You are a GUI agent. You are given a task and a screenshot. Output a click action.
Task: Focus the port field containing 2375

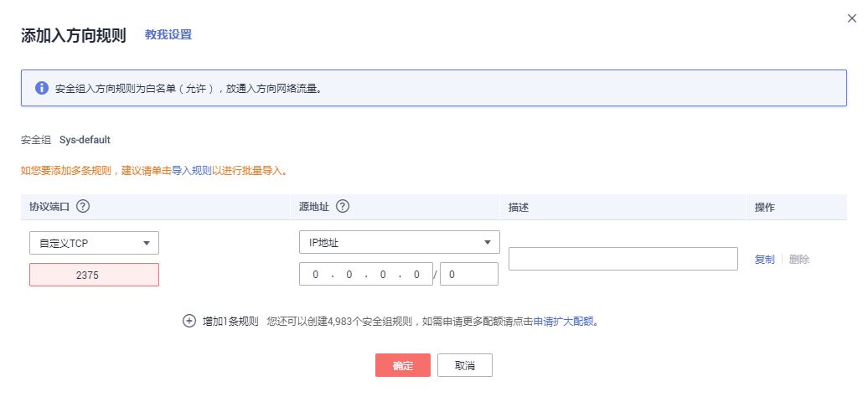click(x=94, y=275)
